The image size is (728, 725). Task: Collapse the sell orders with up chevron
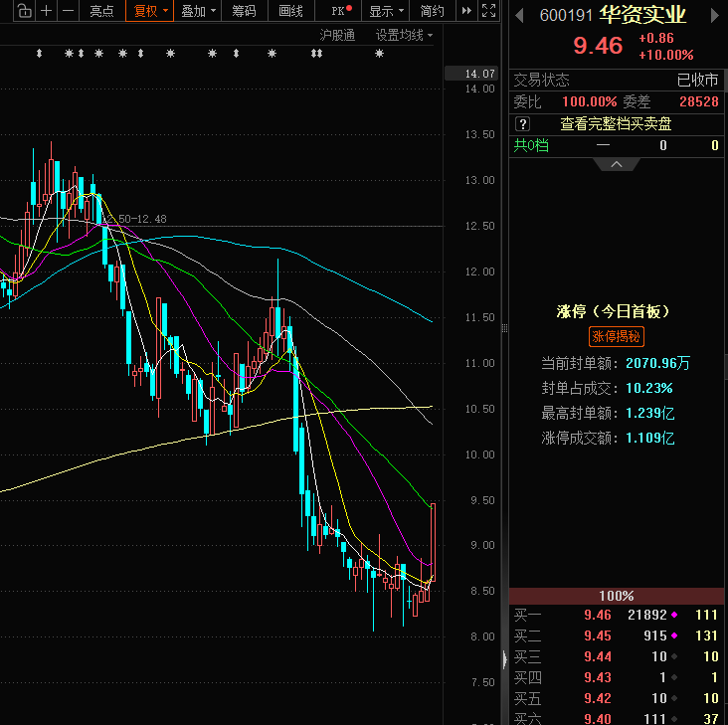click(617, 164)
